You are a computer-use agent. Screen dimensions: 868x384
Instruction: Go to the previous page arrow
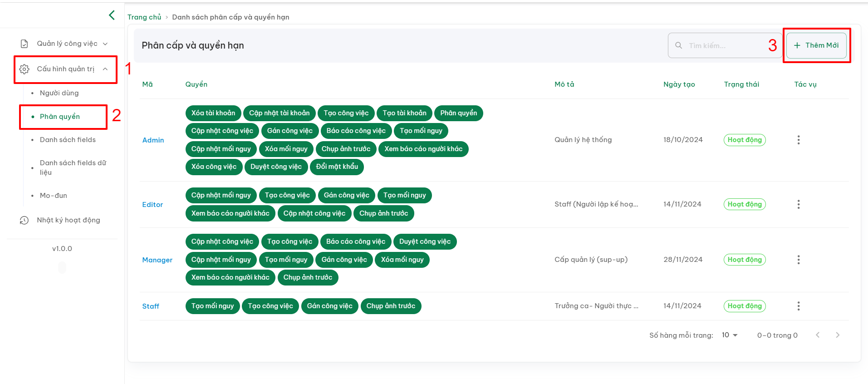(818, 335)
